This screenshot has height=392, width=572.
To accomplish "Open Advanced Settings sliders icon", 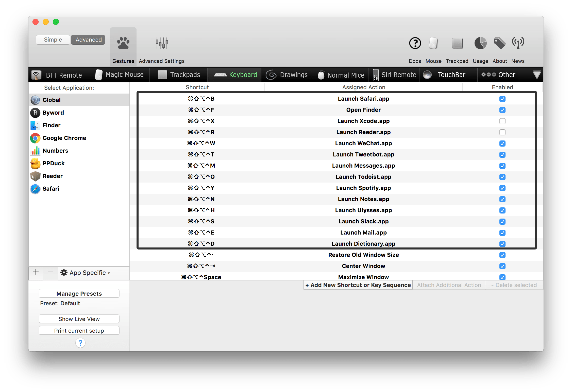I will coord(162,43).
